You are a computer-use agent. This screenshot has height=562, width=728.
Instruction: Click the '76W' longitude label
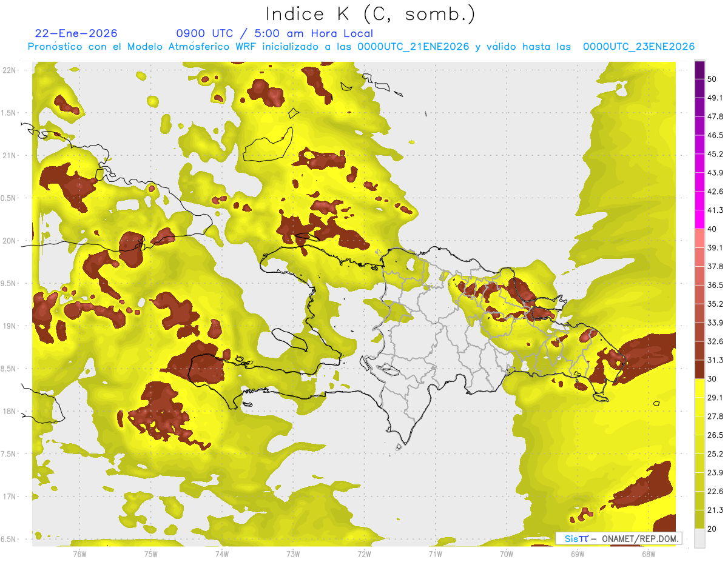[79, 554]
